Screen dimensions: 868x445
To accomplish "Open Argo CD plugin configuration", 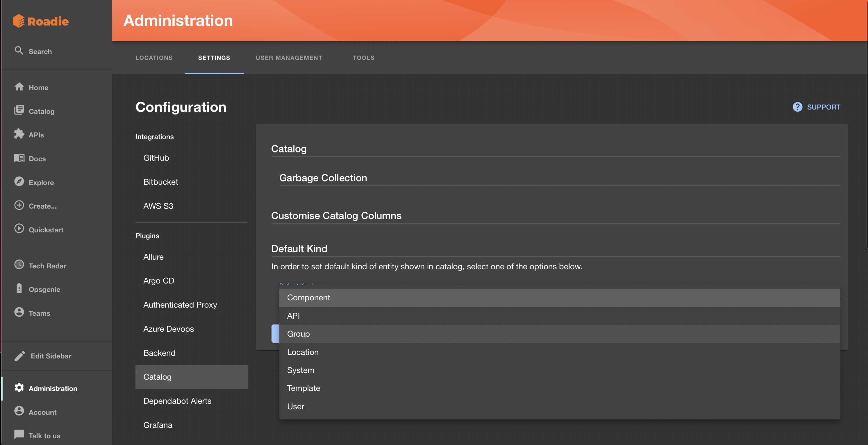I will [x=159, y=281].
